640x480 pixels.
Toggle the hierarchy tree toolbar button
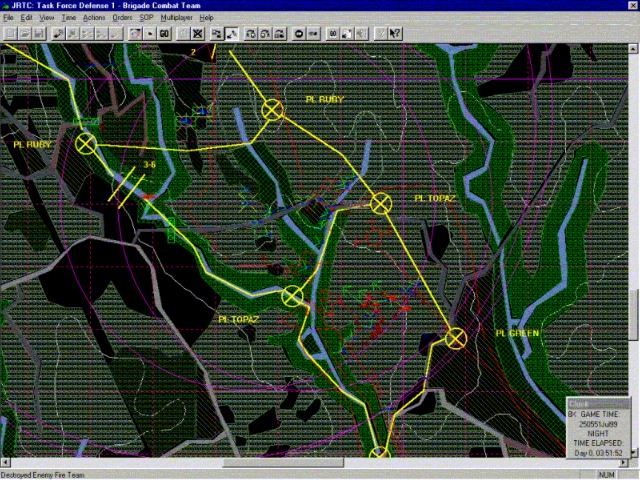pyautogui.click(x=216, y=33)
